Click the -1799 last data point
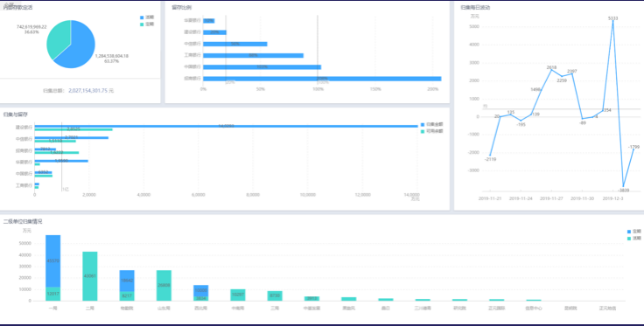This screenshot has width=644, height=326. (x=633, y=149)
